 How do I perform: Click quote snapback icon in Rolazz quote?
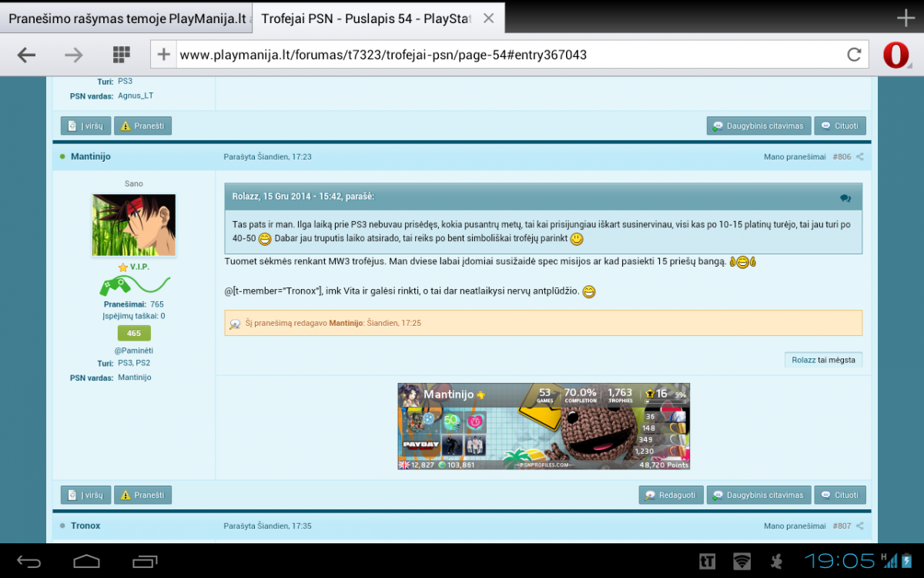coord(845,197)
